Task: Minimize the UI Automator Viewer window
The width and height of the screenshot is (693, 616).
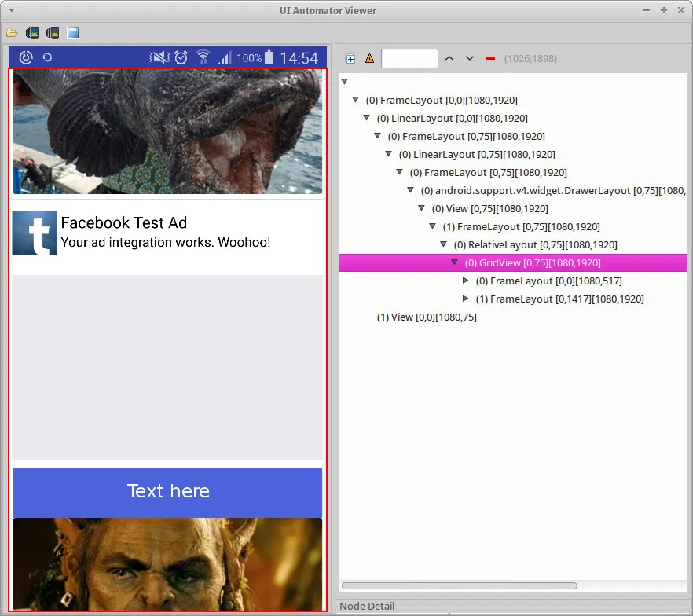Action: (x=647, y=10)
